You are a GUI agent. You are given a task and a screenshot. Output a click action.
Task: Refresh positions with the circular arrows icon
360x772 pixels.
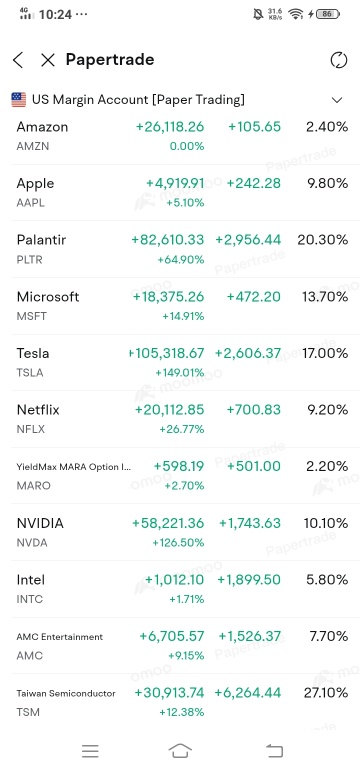pos(339,60)
